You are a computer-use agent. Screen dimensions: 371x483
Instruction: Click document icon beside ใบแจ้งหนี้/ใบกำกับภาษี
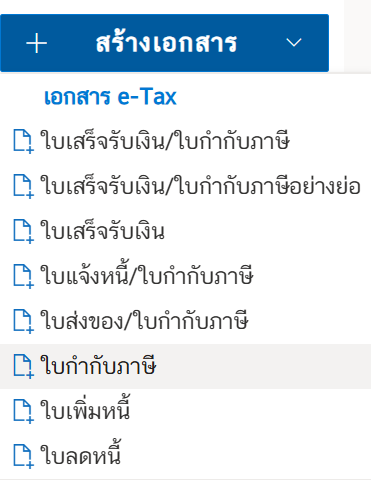[x=23, y=276]
